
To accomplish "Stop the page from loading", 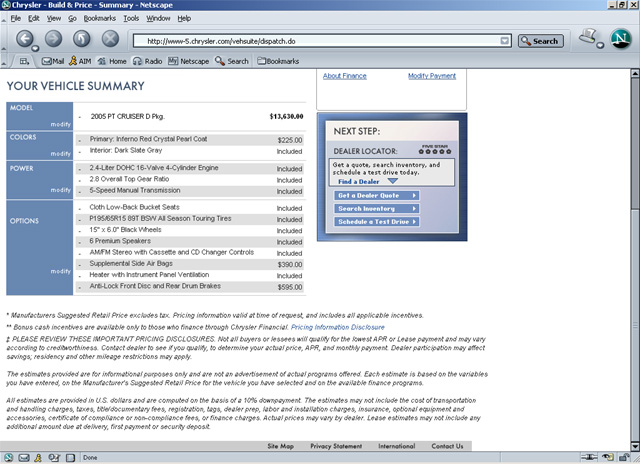I will 110,40.
